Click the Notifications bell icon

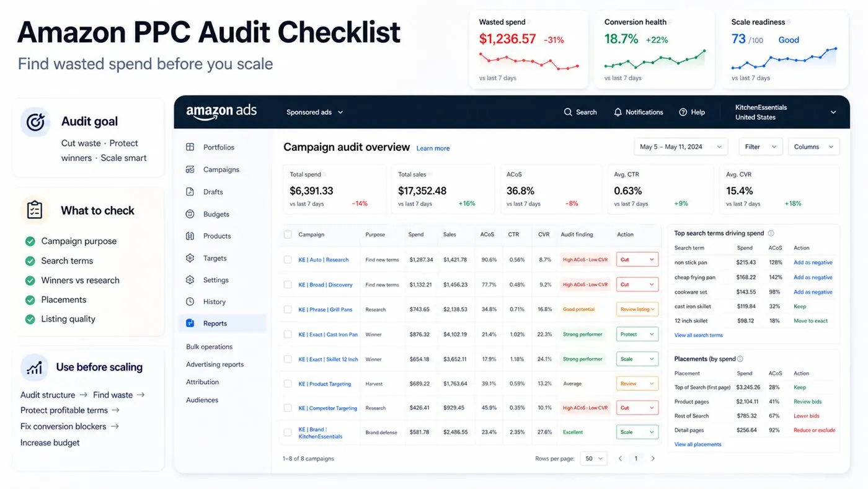click(x=618, y=112)
